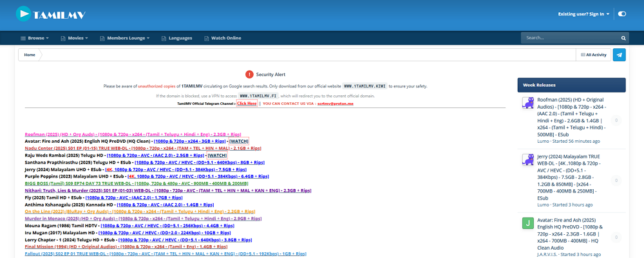Expand the Movies dropdown menu
The image size is (644, 258).
(x=76, y=39)
